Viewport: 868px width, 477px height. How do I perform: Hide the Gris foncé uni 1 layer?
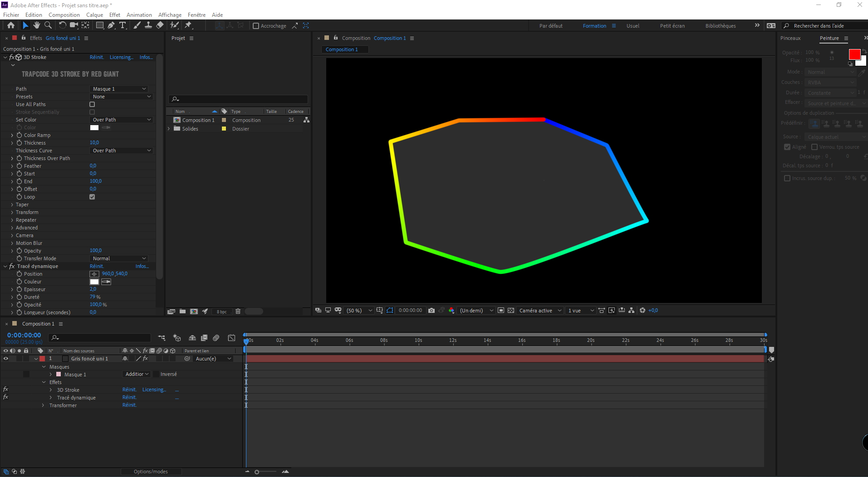[6, 359]
